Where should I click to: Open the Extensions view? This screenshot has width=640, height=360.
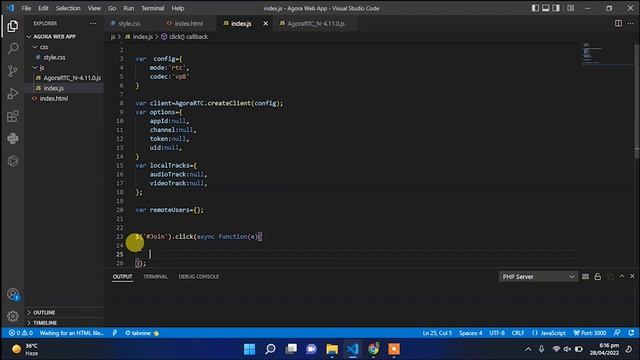tap(13, 116)
